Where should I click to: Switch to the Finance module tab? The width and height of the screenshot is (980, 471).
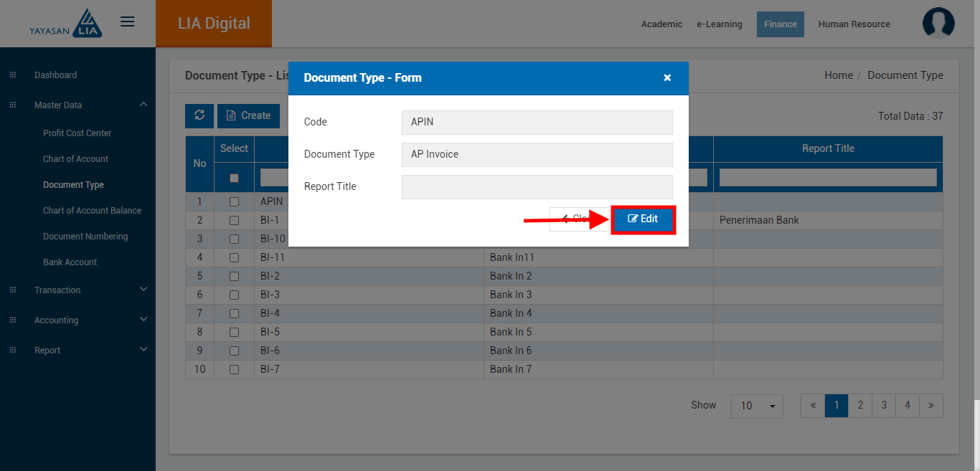780,24
